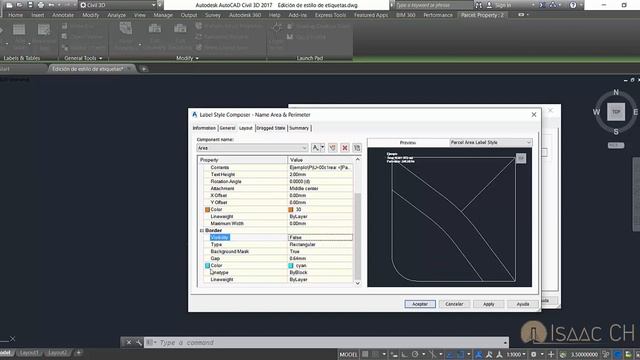This screenshot has height=360, width=640.
Task: Click the Attachment value Middle center
Action: (320, 188)
